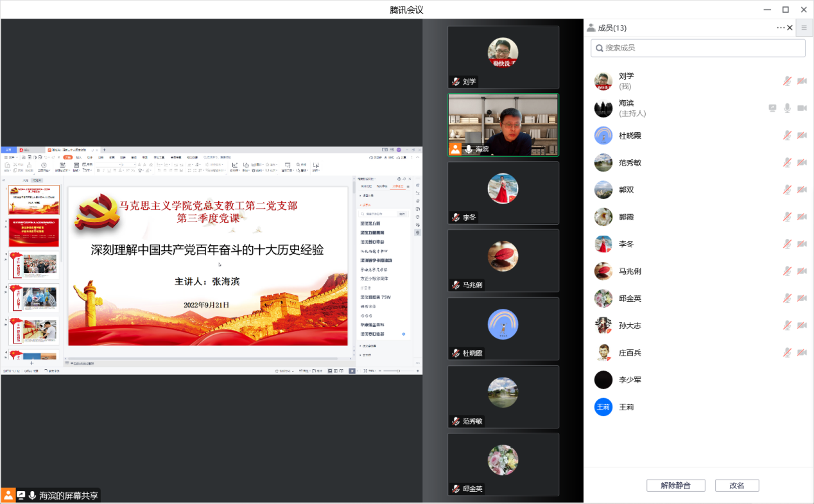Click the microphone icon in 海滨's row
Viewport: 814px width, 504px height.
point(787,108)
